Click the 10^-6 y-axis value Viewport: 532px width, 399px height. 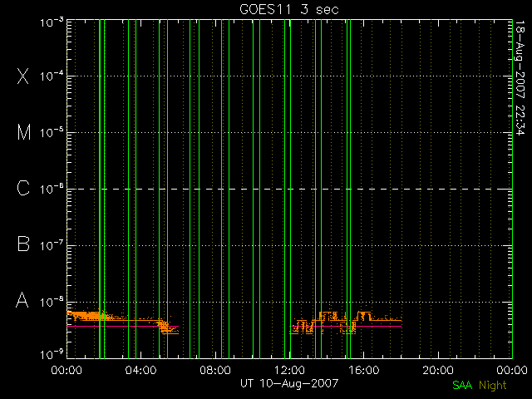coord(52,189)
